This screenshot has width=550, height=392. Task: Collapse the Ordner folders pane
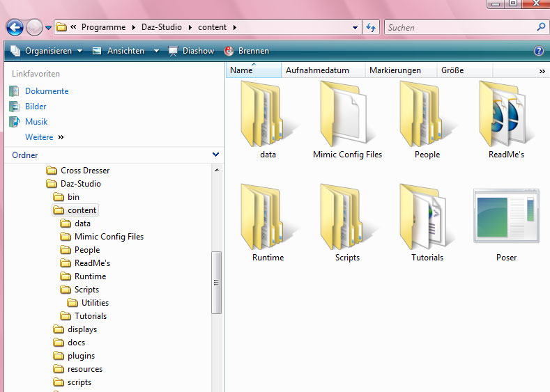click(x=215, y=155)
